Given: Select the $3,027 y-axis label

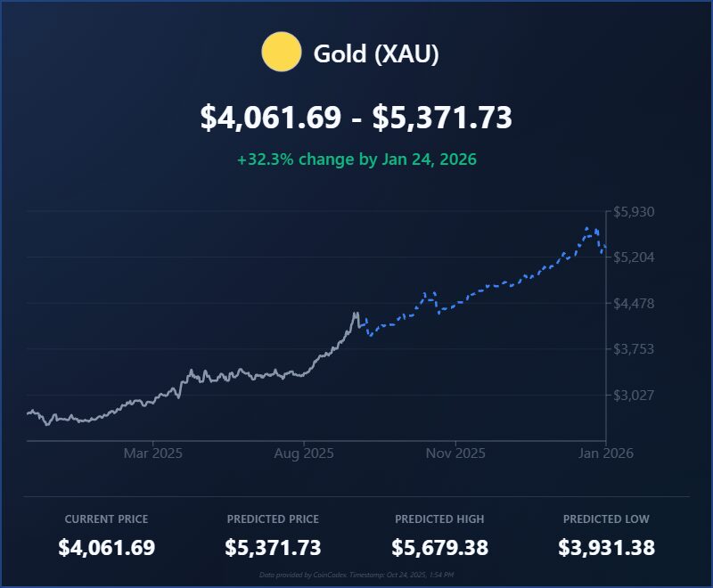Looking at the screenshot, I should (635, 395).
